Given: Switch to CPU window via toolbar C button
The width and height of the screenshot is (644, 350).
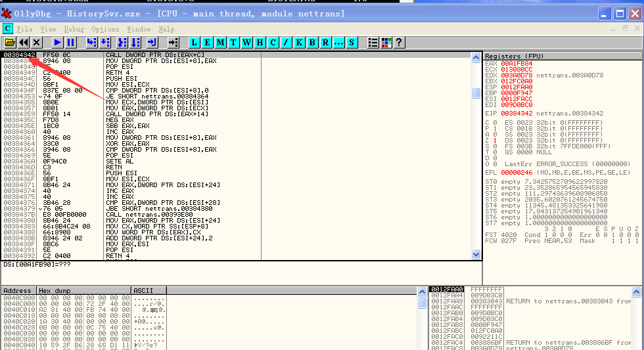Looking at the screenshot, I should pos(273,42).
